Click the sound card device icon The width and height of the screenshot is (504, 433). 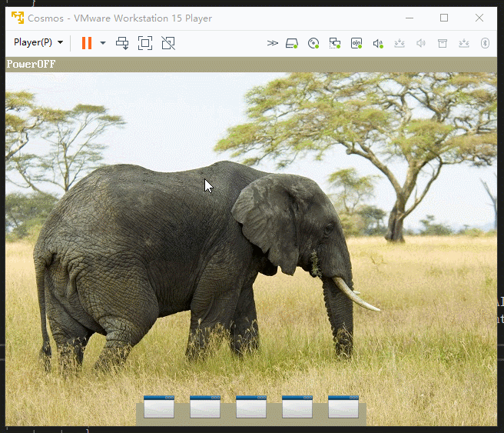coord(378,43)
